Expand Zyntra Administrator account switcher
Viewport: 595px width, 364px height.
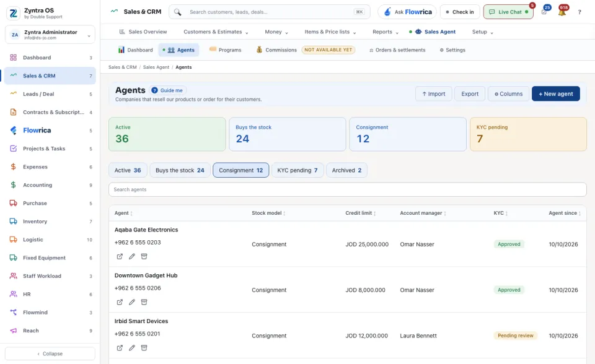point(50,35)
